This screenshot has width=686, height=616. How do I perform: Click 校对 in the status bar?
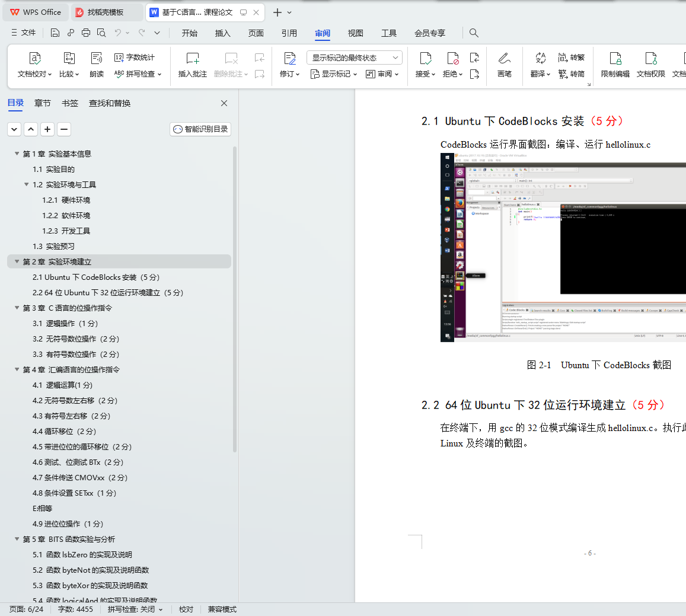(186, 609)
